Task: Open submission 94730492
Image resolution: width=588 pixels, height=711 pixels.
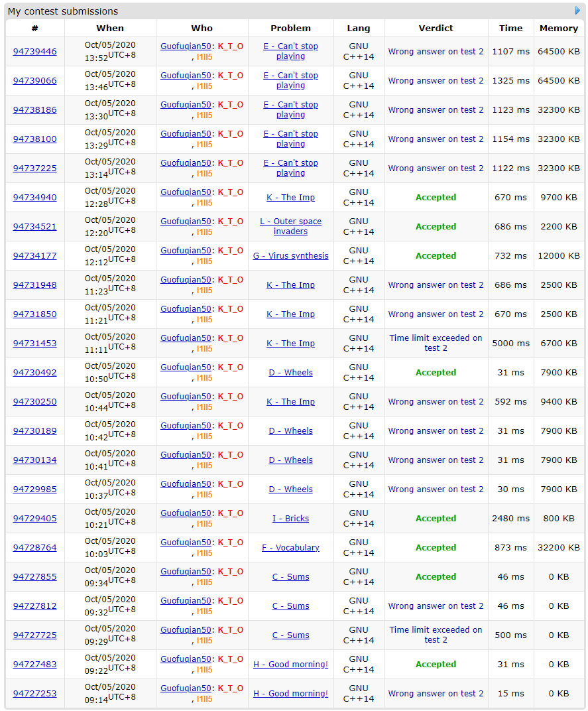Action: click(35, 373)
